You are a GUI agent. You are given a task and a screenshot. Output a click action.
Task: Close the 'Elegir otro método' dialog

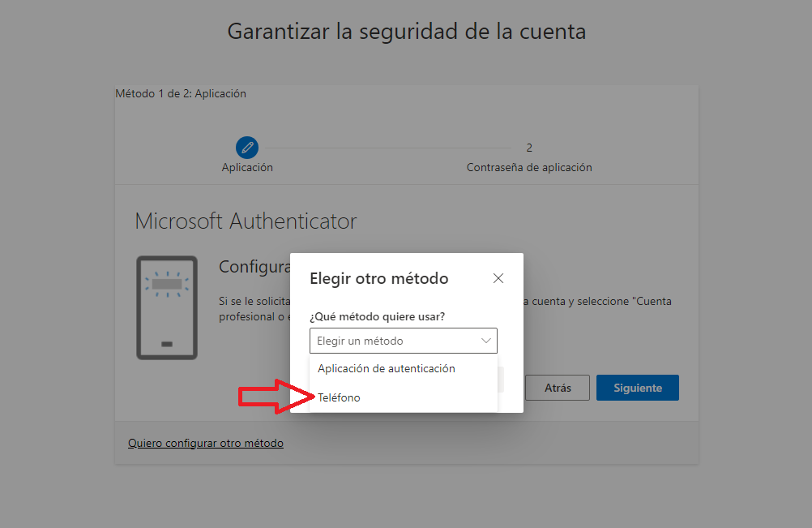[498, 278]
